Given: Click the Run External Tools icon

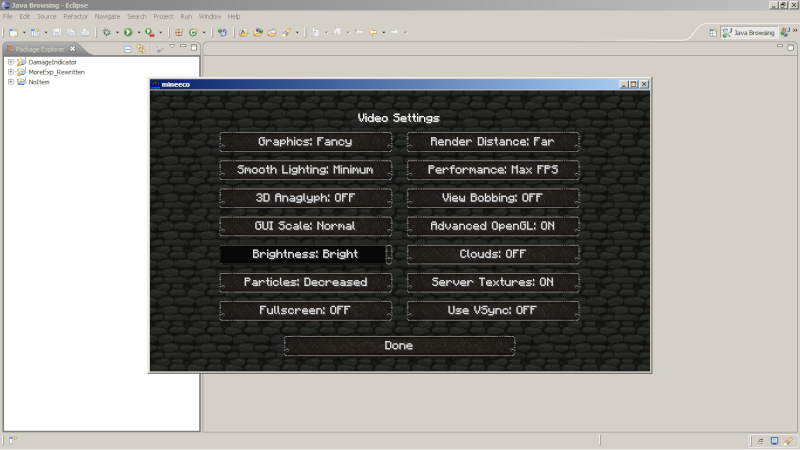Looking at the screenshot, I should (149, 32).
